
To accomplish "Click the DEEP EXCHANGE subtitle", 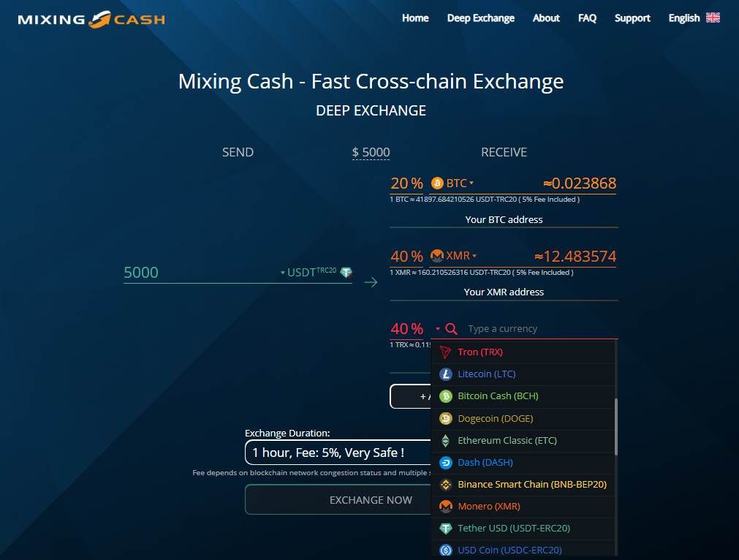I will [371, 111].
